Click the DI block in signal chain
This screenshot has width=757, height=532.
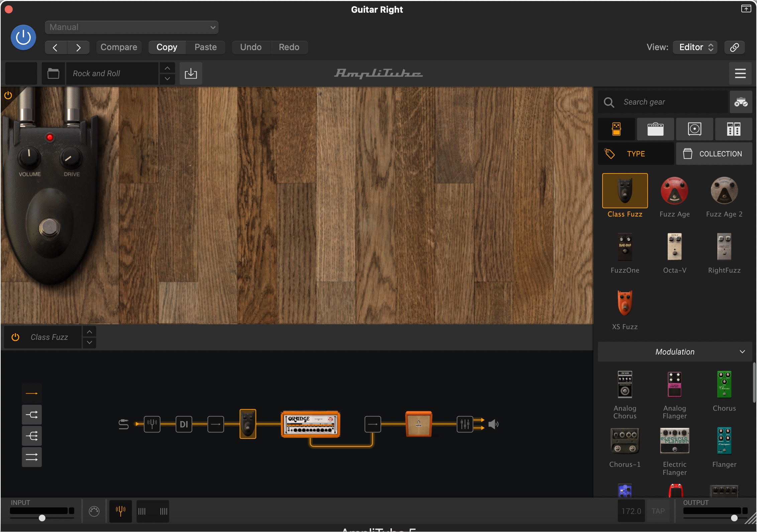(x=184, y=424)
